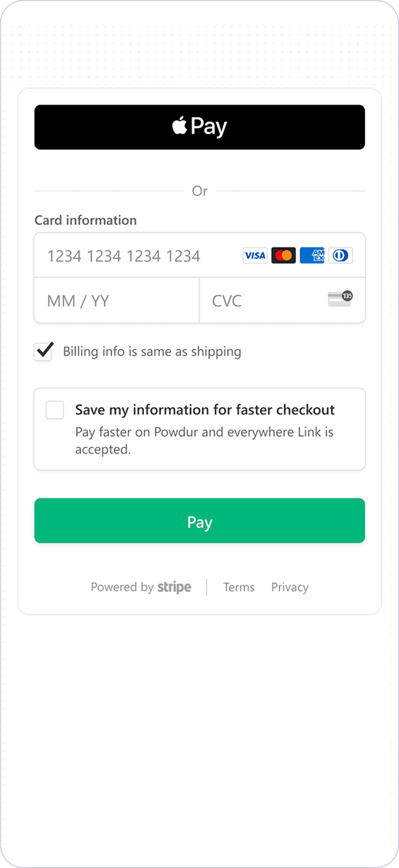This screenshot has height=868, width=399.
Task: Click the Apple logo on the Apple Pay button
Action: (180, 126)
